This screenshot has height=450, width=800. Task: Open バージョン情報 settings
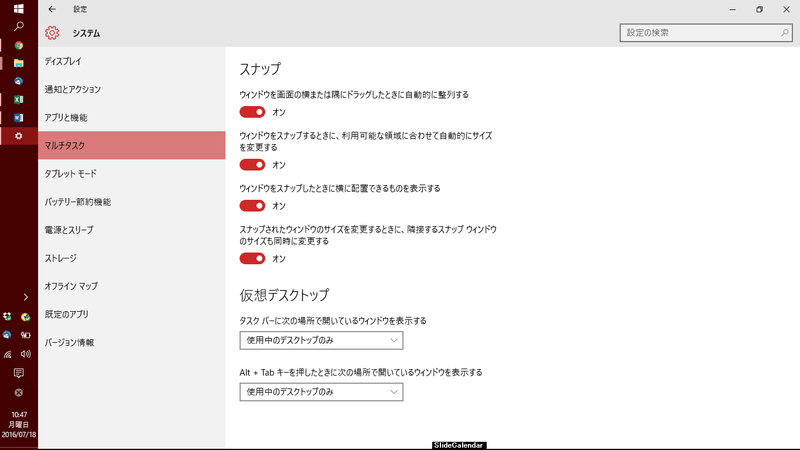132,342
